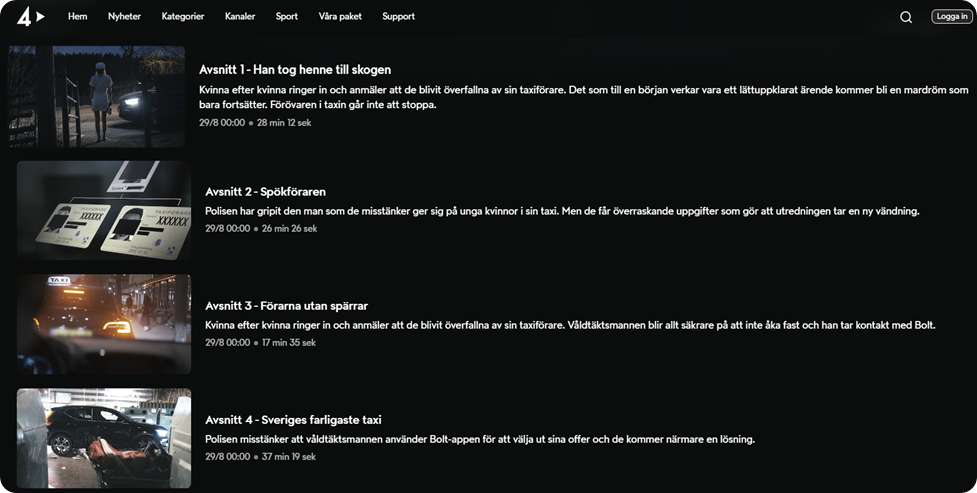Click title Avsnitt 4 - Sveriges farligaste taxi
Viewport: 977px width, 493px height.
tap(293, 420)
